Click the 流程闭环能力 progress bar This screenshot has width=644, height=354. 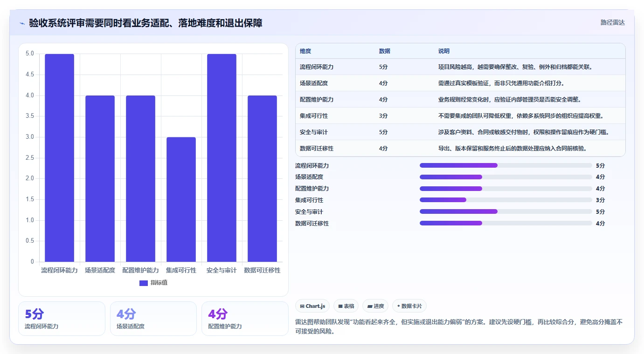pos(506,165)
